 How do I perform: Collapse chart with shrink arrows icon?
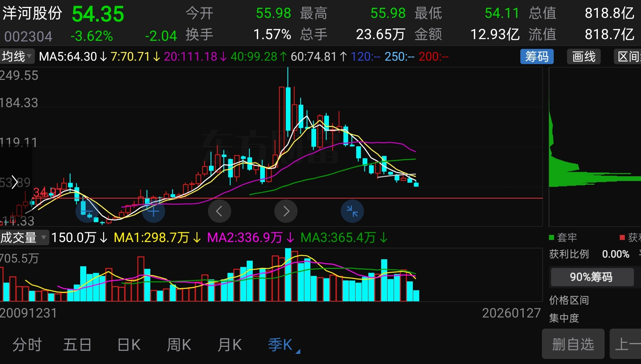[x=352, y=211]
